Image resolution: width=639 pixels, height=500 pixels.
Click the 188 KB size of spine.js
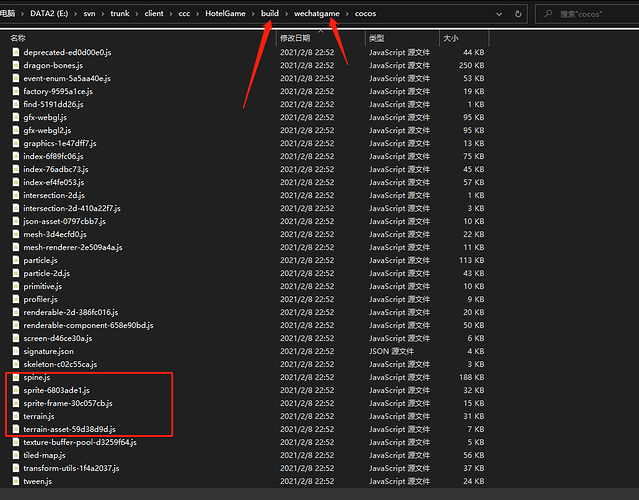(x=472, y=377)
